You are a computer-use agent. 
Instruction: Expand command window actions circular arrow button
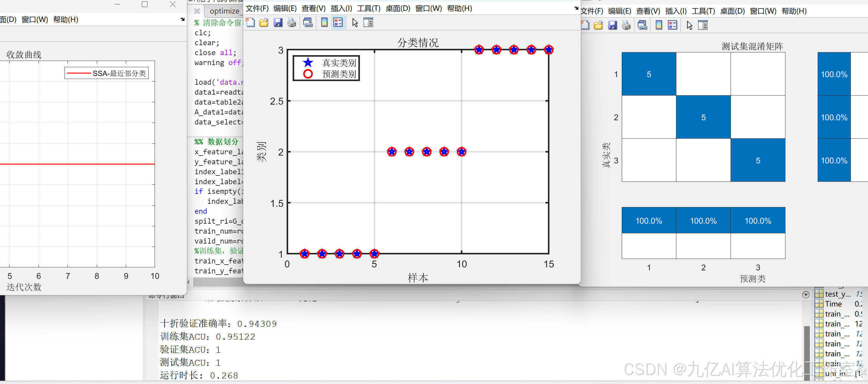[x=806, y=295]
